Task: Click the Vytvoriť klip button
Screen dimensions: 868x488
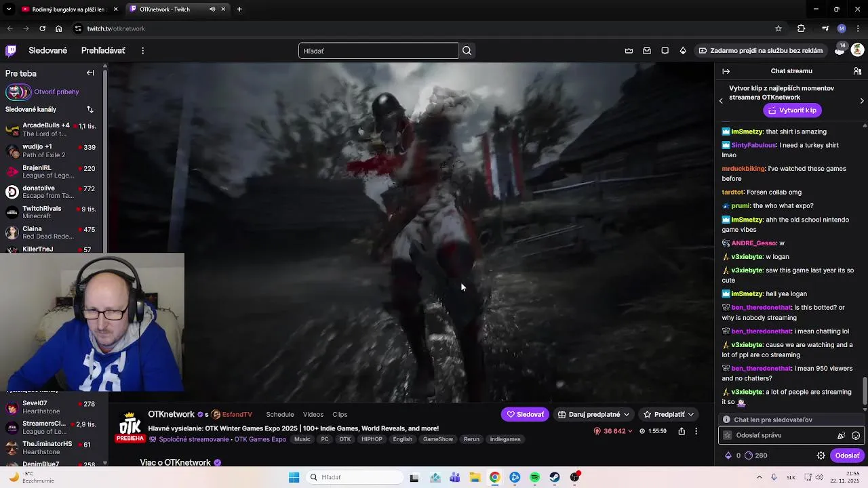Action: 792,110
